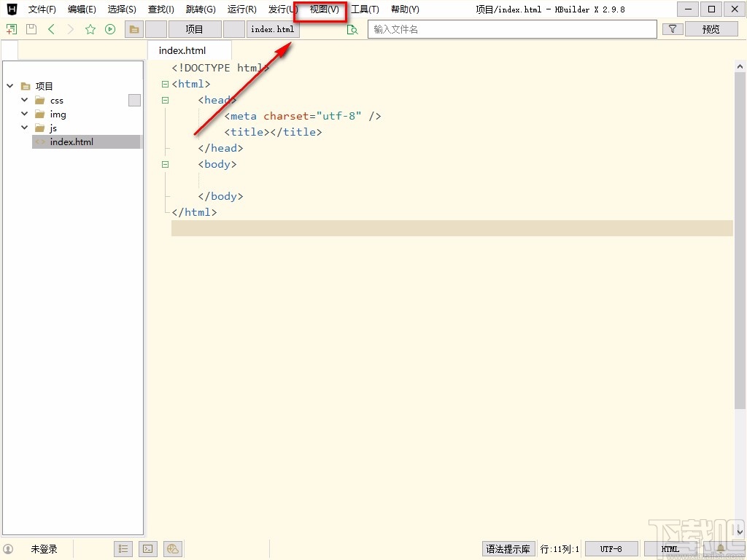Viewport: 747px width, 560px height.
Task: Fold the <html> code block
Action: (166, 85)
